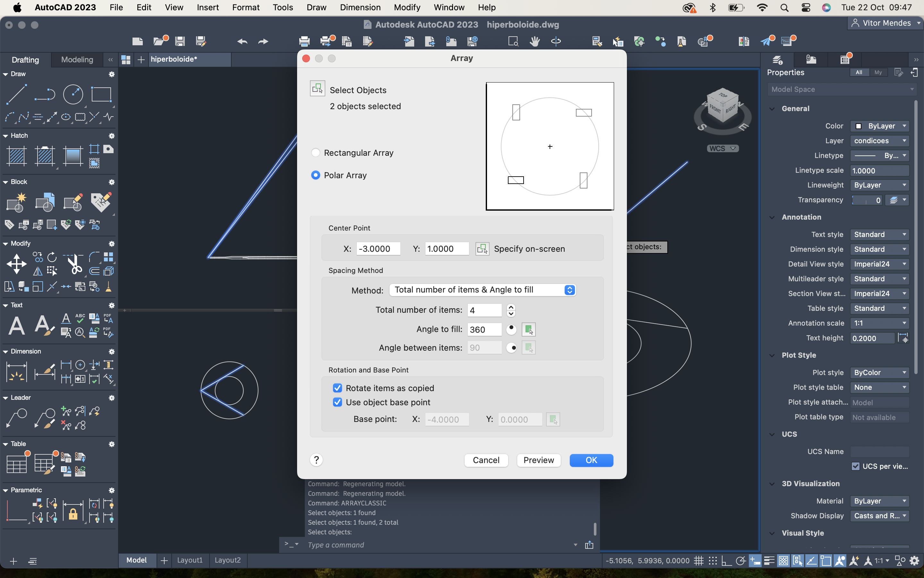Select the Polar Array option
The height and width of the screenshot is (578, 924).
point(315,175)
